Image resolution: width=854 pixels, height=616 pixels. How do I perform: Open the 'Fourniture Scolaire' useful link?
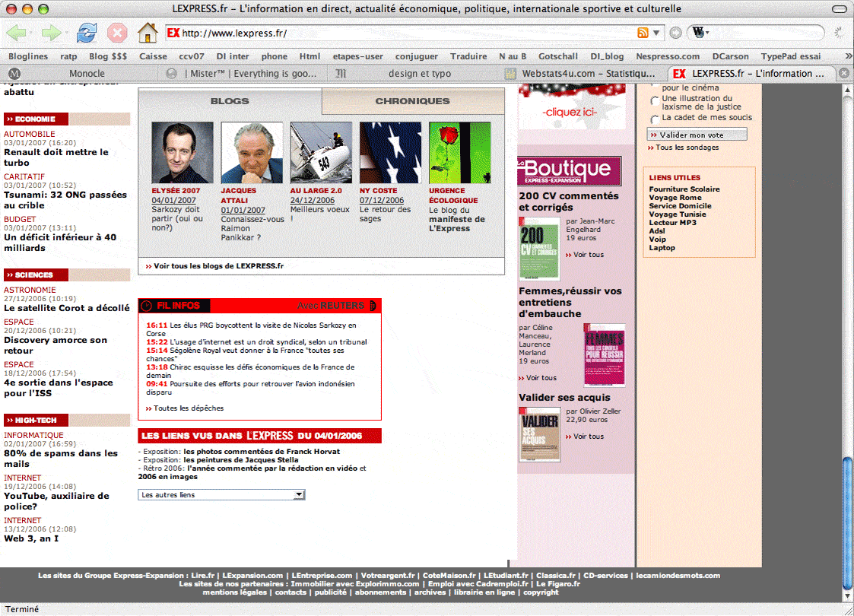(684, 189)
